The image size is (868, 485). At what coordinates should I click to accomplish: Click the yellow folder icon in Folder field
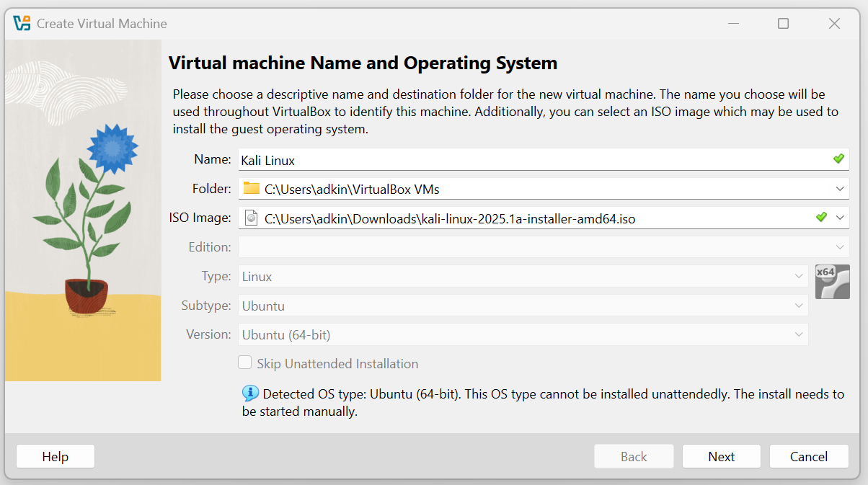(x=251, y=189)
